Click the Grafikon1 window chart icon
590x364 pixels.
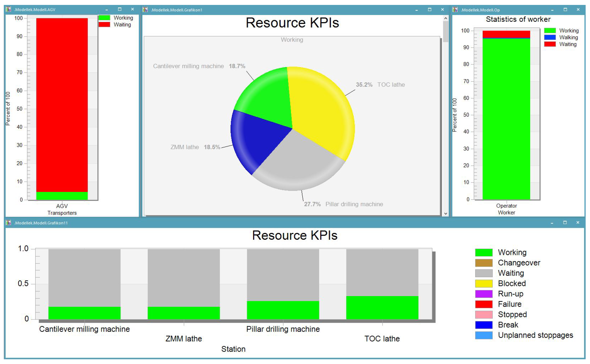(x=145, y=10)
